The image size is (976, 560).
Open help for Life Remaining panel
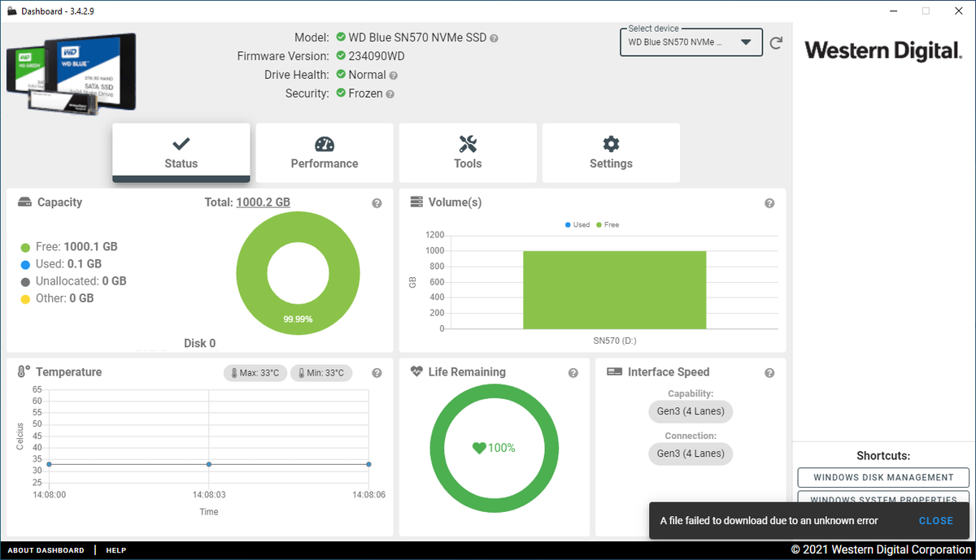point(573,373)
